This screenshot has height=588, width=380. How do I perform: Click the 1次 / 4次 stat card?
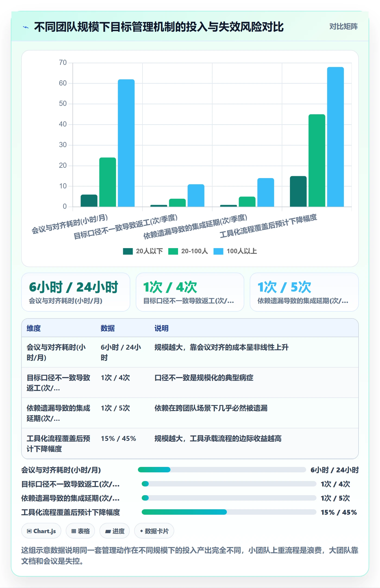point(190,292)
